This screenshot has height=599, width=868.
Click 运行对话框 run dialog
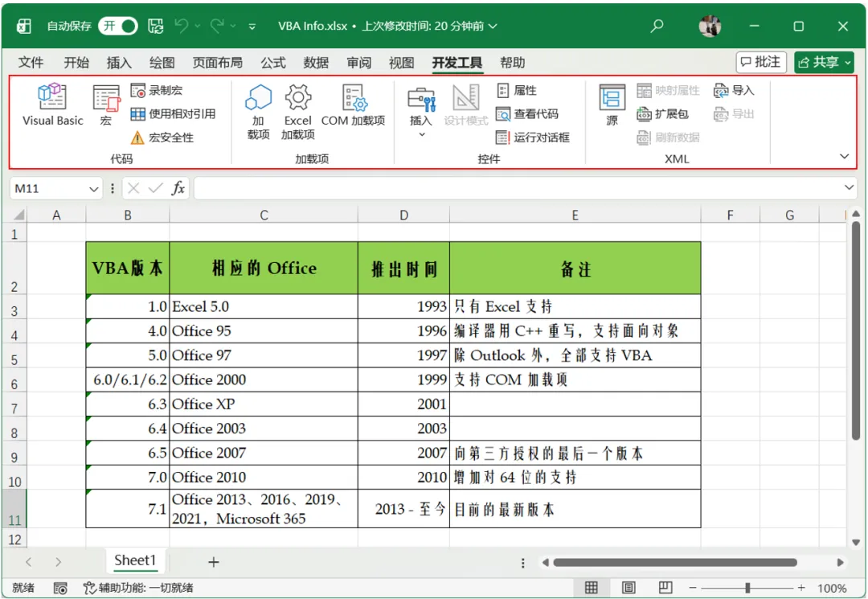(x=533, y=137)
